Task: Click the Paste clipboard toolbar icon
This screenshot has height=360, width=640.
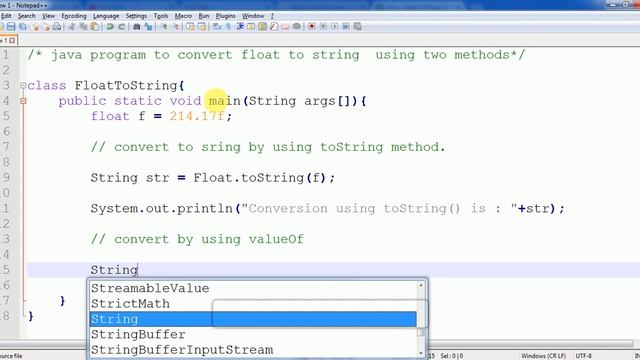Action: [94, 27]
